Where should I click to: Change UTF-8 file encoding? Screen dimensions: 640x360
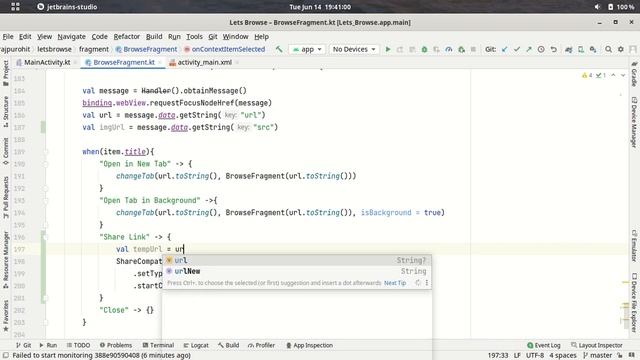(x=535, y=356)
